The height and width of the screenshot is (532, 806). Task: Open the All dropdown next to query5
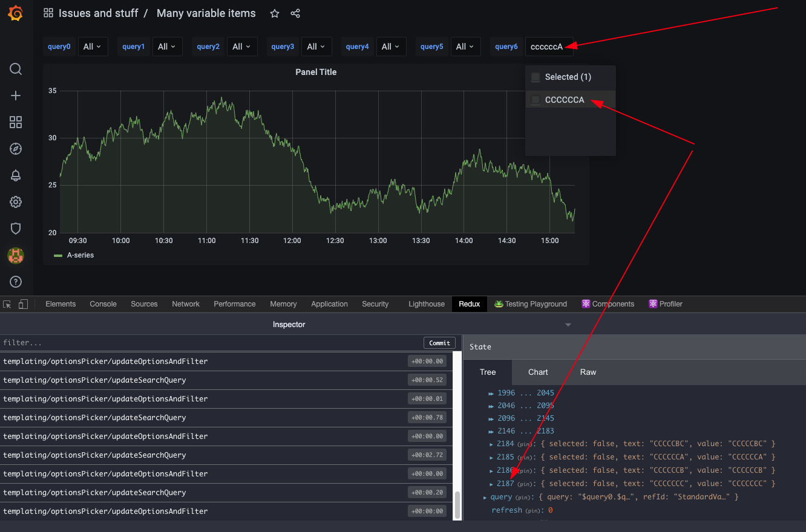(465, 47)
